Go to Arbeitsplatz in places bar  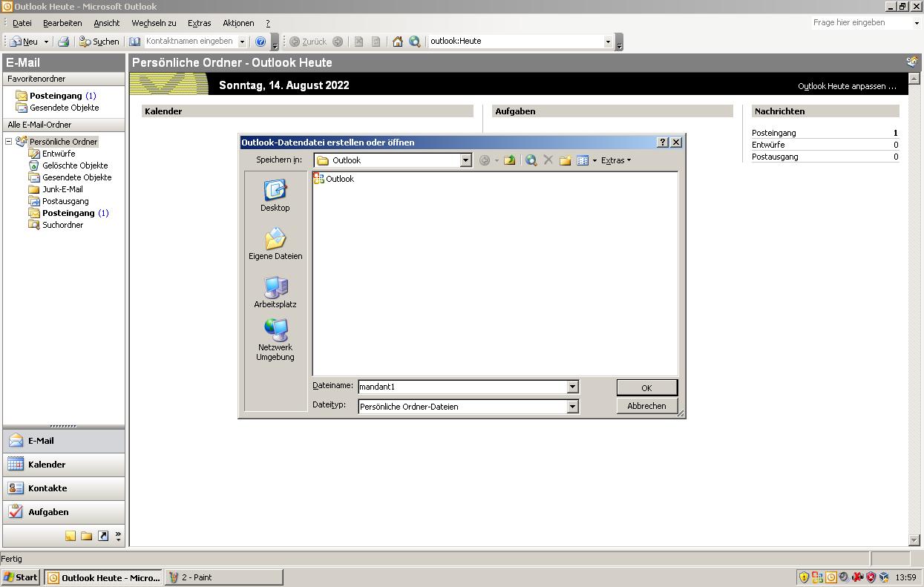275,292
